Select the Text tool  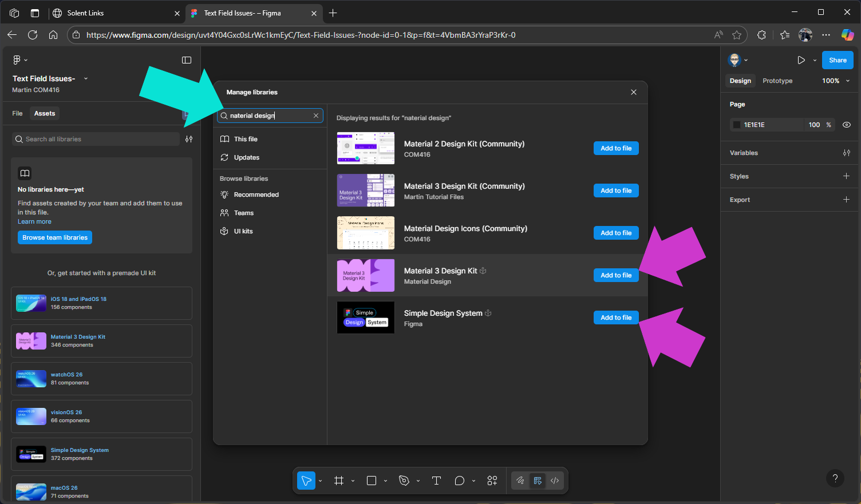click(x=436, y=481)
